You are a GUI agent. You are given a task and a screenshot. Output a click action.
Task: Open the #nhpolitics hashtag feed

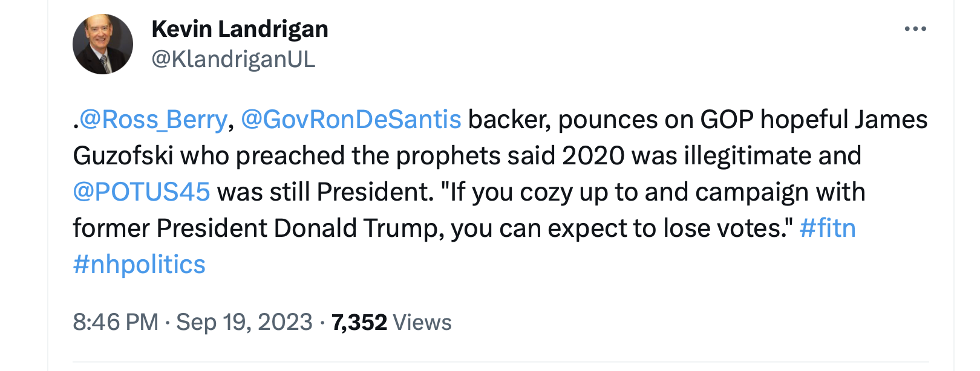[139, 265]
